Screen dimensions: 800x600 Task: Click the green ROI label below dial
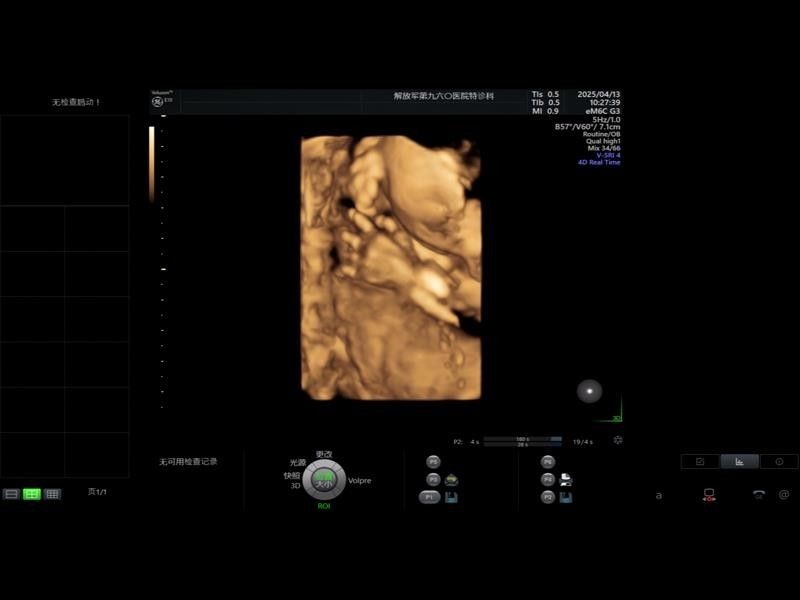pyautogui.click(x=324, y=506)
